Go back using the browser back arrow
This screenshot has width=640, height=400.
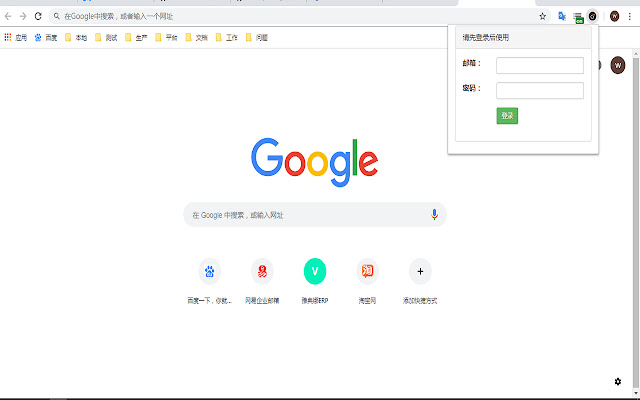click(8, 16)
